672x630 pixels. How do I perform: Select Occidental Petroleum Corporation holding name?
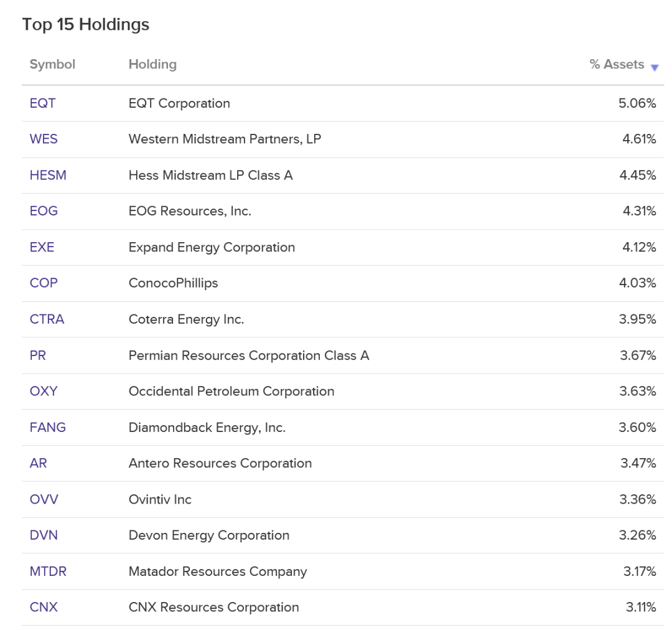231,391
